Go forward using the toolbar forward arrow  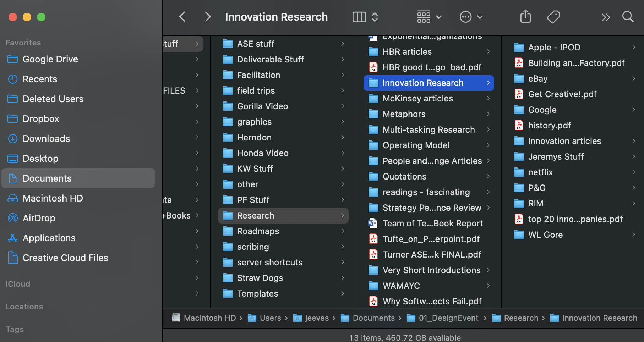[208, 17]
